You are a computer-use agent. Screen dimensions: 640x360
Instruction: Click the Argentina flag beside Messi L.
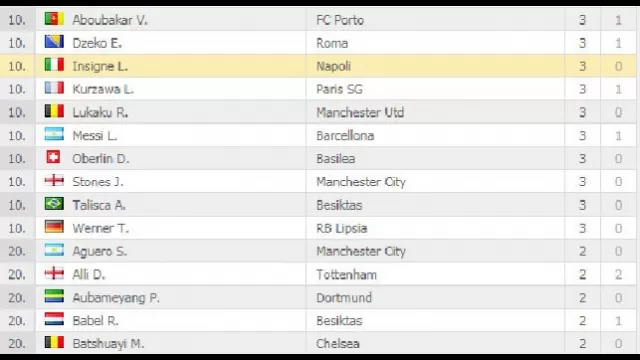point(54,134)
